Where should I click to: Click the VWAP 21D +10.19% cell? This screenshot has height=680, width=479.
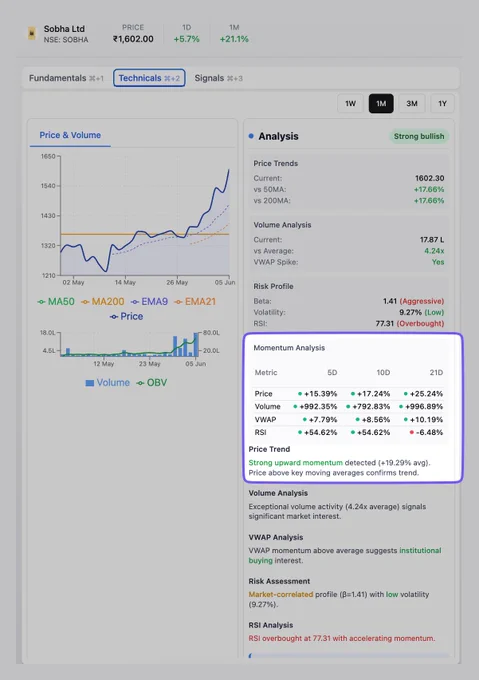423,420
